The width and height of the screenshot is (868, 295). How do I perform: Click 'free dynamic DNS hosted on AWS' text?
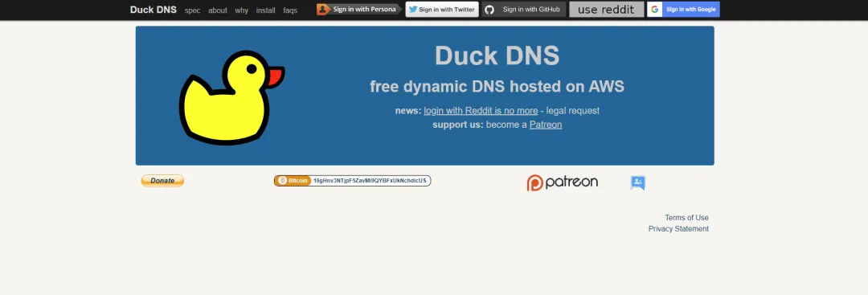[497, 86]
